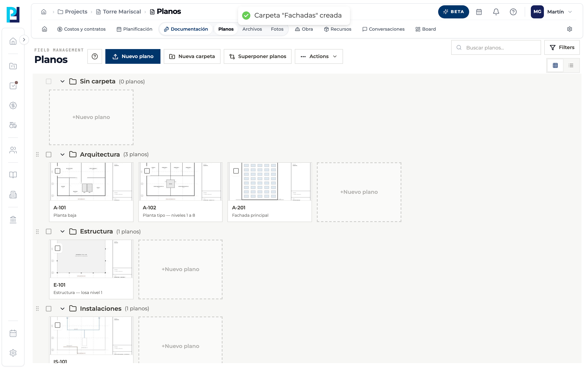Collapse the Instalaciones folder
588x368 pixels.
point(62,309)
